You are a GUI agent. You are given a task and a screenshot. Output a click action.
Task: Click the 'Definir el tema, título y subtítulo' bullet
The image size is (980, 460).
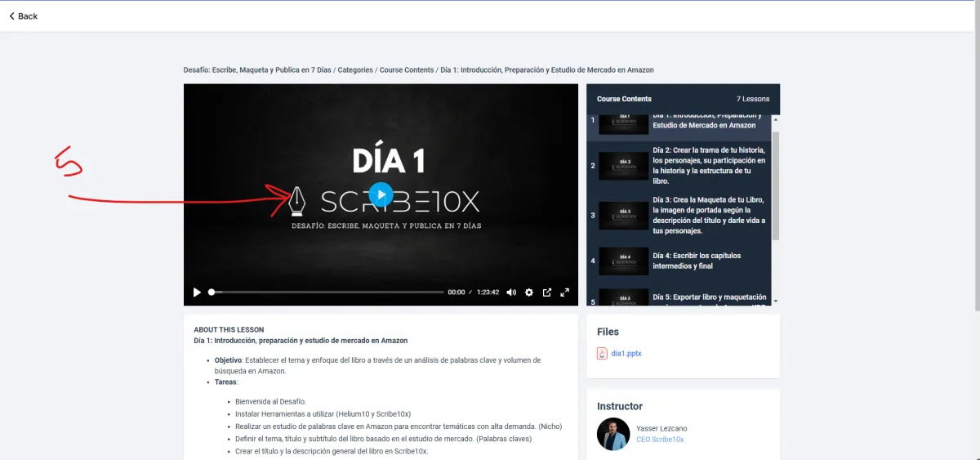point(383,439)
